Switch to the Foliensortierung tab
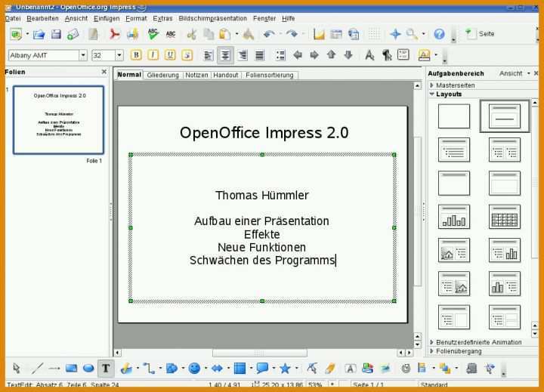This screenshot has width=544, height=392. pyautogui.click(x=270, y=75)
